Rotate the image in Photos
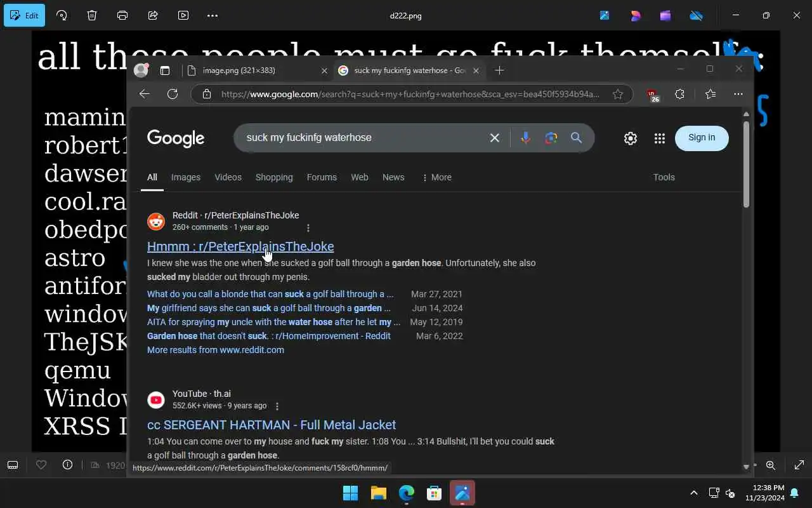The height and width of the screenshot is (508, 812). tap(62, 15)
